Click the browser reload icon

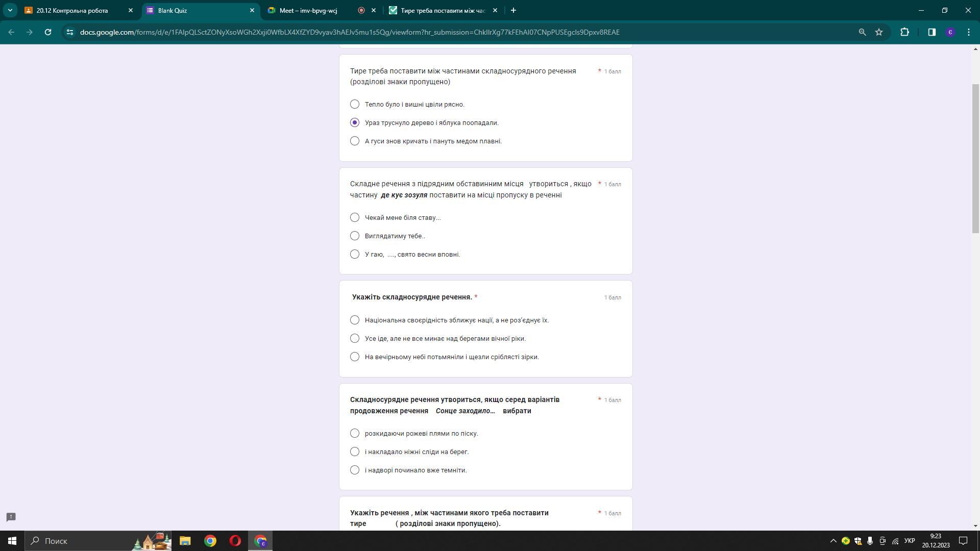(48, 32)
